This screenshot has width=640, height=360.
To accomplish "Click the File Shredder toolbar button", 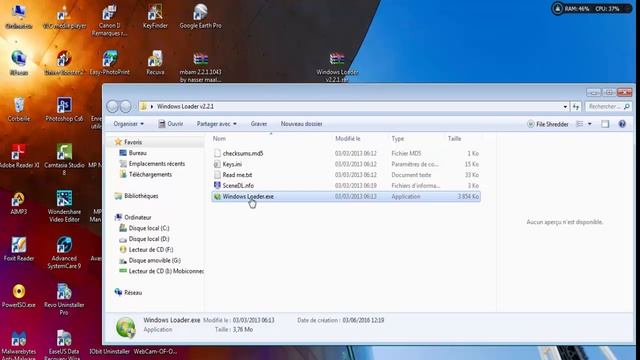I will tap(548, 124).
